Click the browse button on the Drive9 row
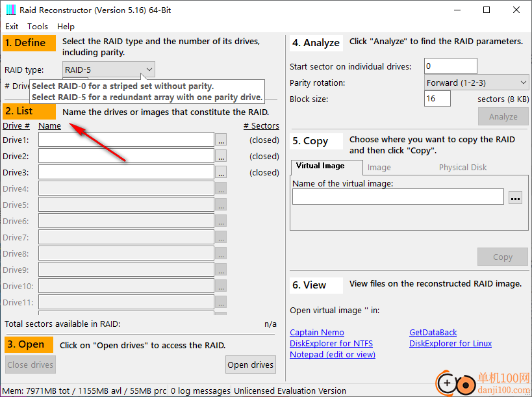The image size is (532, 397). pyautogui.click(x=221, y=270)
